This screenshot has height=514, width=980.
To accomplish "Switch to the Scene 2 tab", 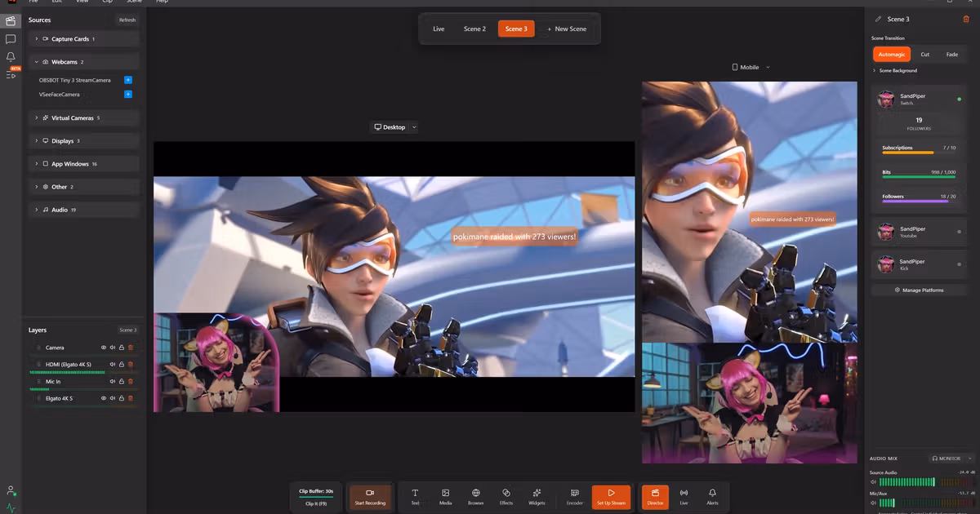I will pos(474,29).
